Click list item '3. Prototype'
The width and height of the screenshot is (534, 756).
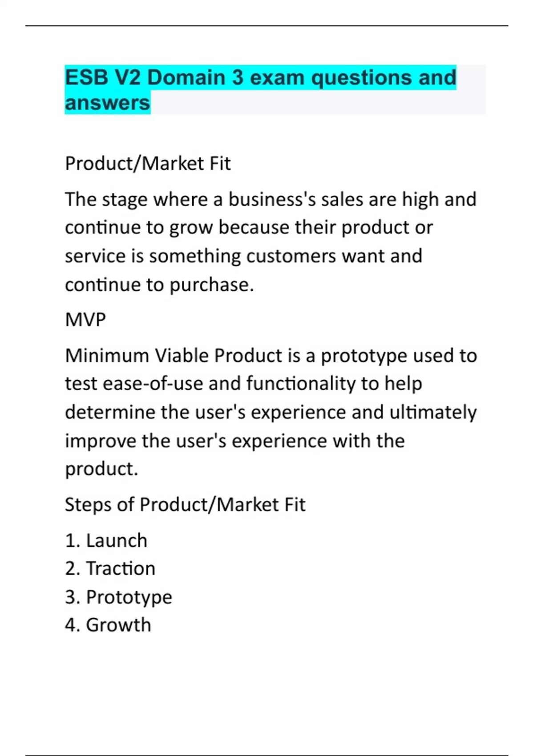pos(118,597)
